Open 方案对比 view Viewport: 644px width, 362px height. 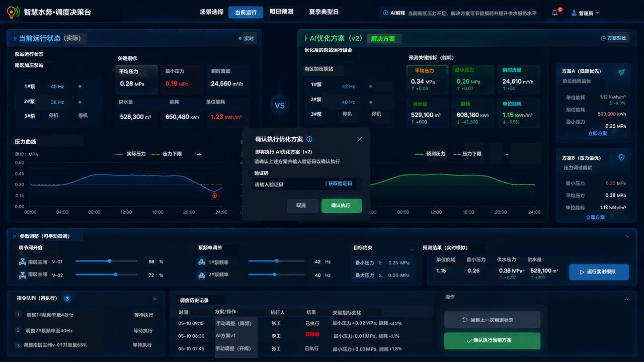614,38
